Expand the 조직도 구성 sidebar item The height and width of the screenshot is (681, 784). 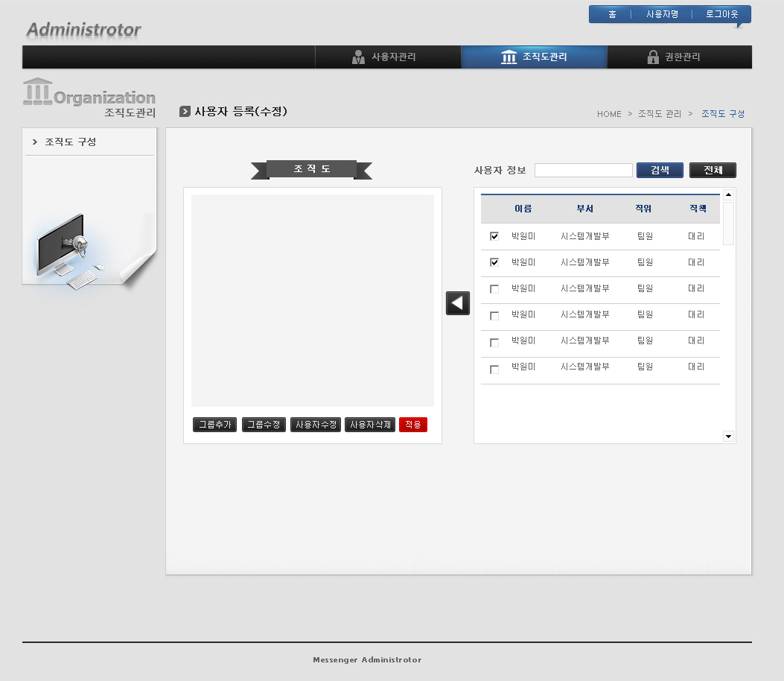point(70,142)
